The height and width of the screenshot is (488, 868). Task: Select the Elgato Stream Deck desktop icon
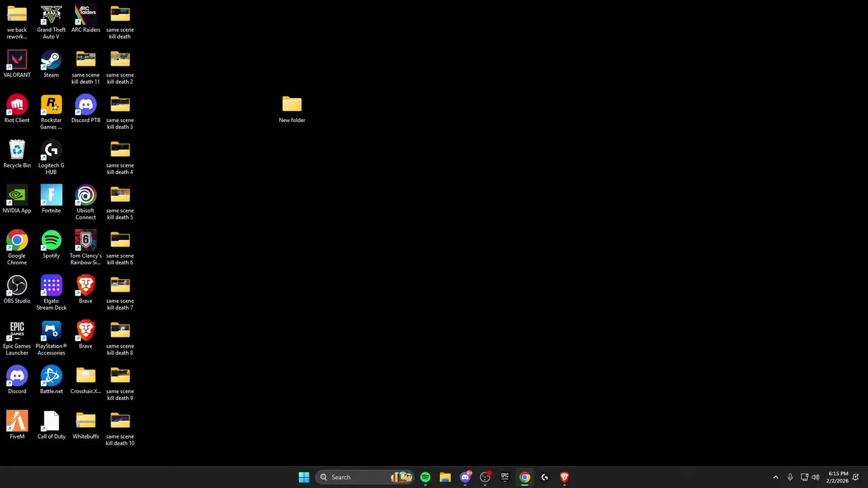51,293
